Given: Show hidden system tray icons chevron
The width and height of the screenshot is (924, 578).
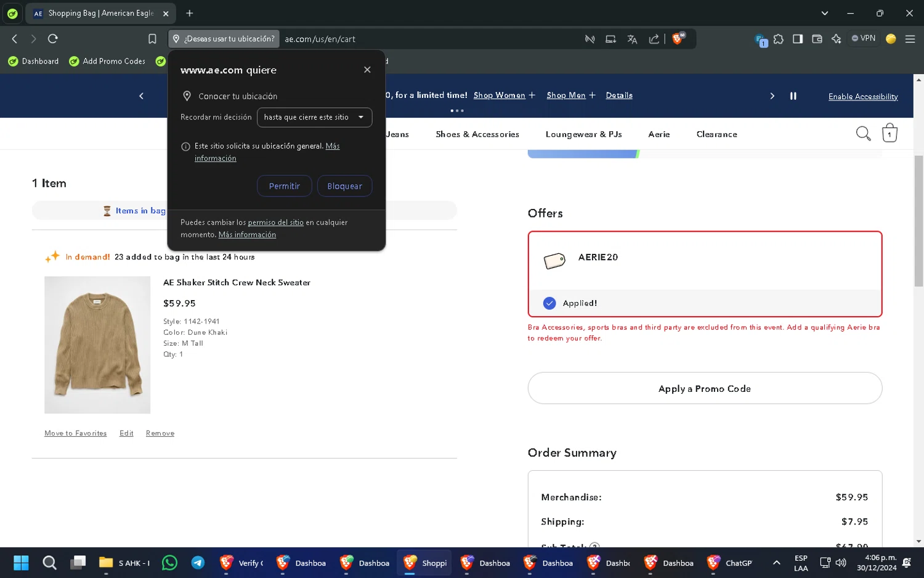Looking at the screenshot, I should pos(777,563).
